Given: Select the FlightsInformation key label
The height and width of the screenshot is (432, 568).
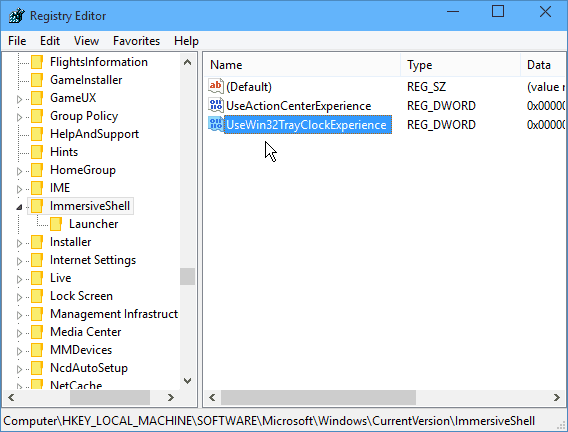Looking at the screenshot, I should [x=99, y=62].
